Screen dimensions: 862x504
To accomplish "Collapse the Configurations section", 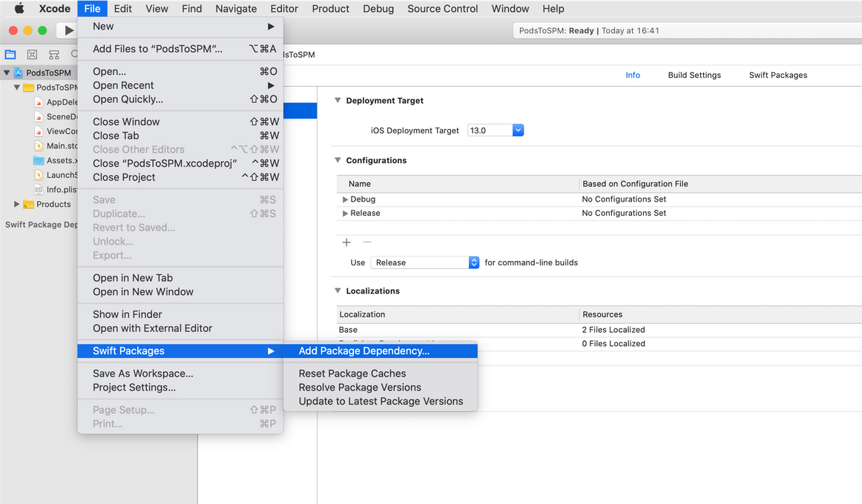I will [x=338, y=160].
